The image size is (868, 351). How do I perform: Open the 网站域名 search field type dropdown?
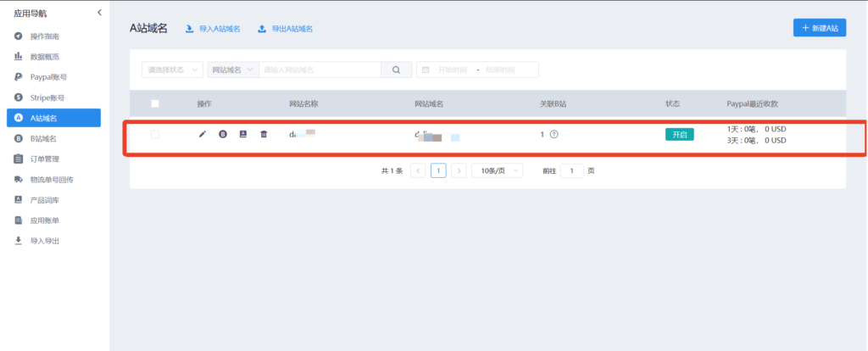coord(232,70)
